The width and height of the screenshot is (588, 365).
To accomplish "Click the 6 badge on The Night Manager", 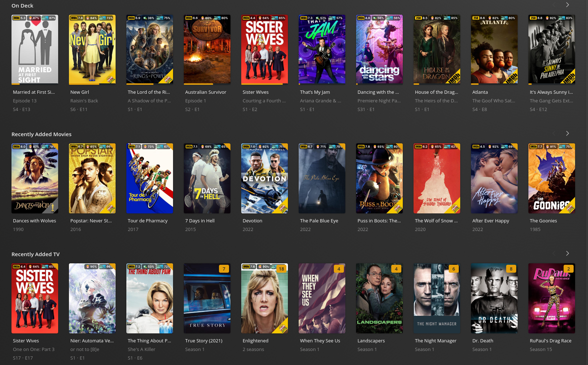I will click(x=453, y=269).
